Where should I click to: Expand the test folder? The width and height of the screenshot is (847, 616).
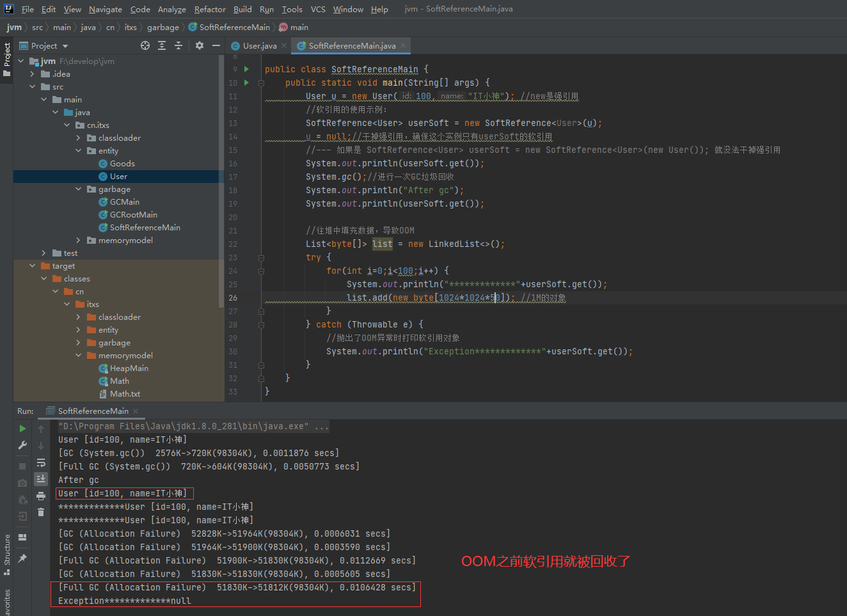pyautogui.click(x=44, y=253)
